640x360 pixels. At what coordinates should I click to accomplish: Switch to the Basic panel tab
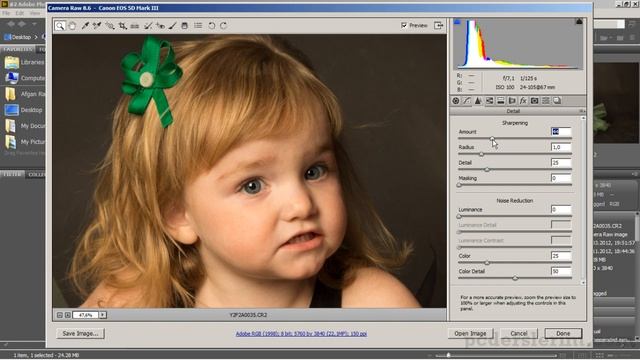click(456, 100)
